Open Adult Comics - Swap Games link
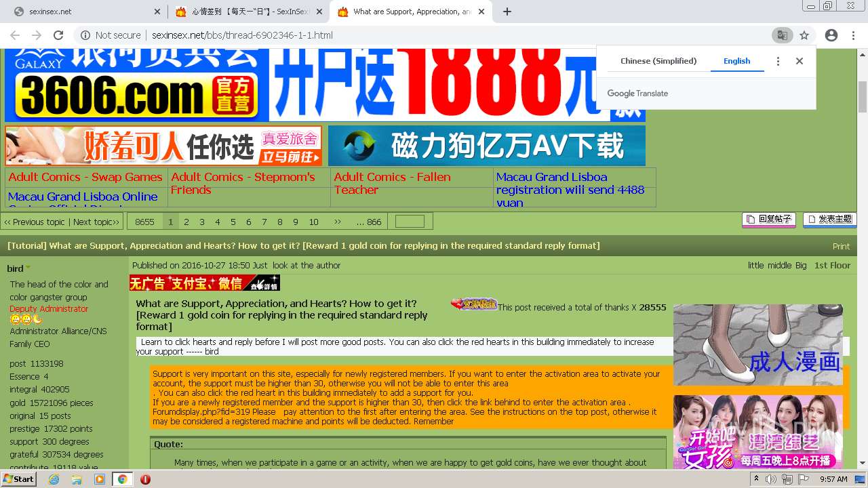 click(85, 177)
